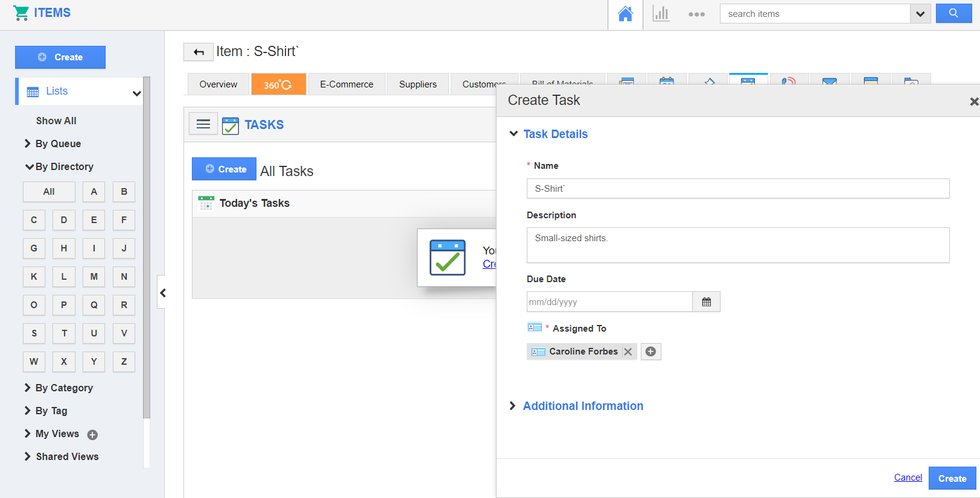Click the Cancel link
The image size is (980, 498).
(908, 478)
